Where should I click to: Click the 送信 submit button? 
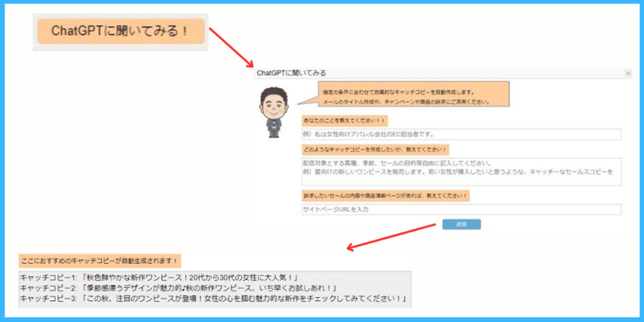[461, 224]
